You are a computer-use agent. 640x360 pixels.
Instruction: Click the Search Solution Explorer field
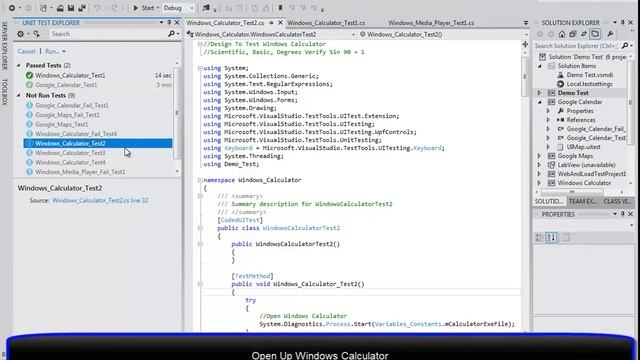[578, 46]
